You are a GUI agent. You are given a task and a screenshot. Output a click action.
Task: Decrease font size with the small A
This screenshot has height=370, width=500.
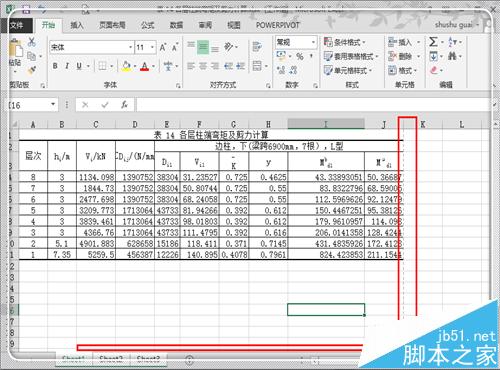(175, 48)
